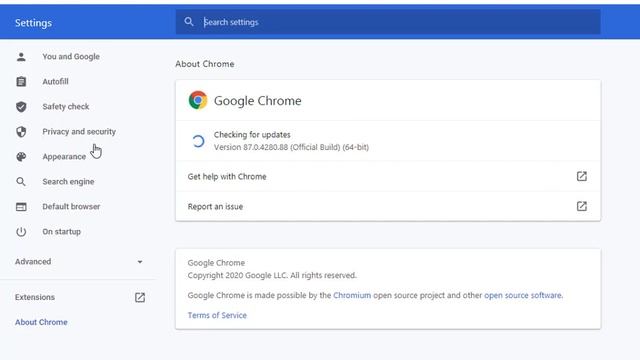Click the Version 87.0.4280.88 text

tap(291, 147)
